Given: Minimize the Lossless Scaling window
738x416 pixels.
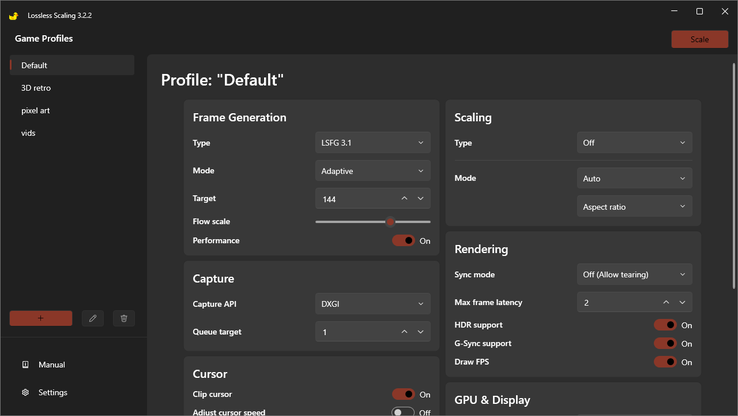Looking at the screenshot, I should click(674, 11).
